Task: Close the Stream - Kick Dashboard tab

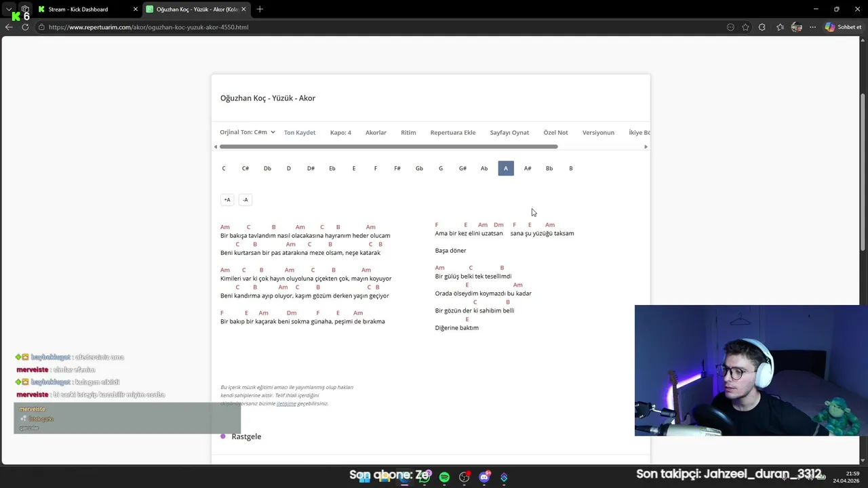Action: coord(136,9)
